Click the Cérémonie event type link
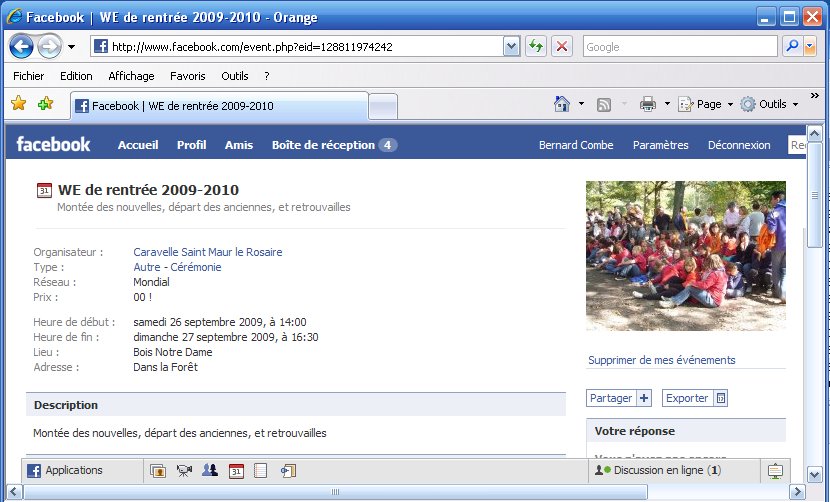The height and width of the screenshot is (502, 830). pos(196,267)
